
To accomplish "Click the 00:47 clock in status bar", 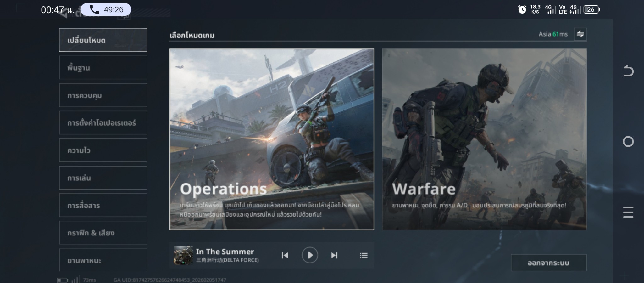I will coord(58,10).
